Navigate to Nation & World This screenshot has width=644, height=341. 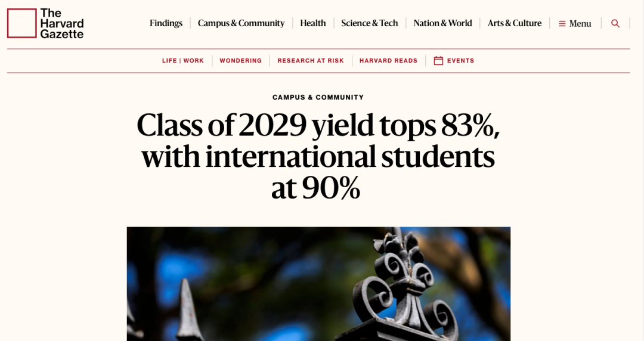[442, 23]
